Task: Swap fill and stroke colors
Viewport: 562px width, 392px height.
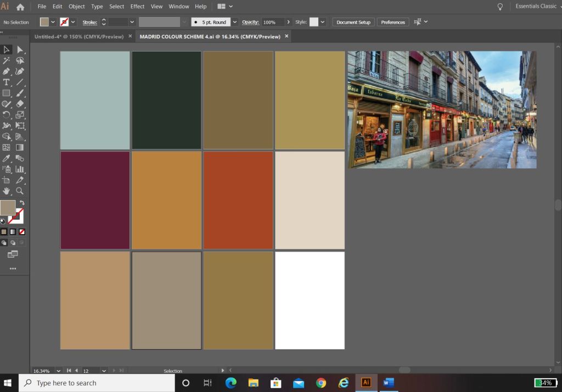Action: coord(22,203)
